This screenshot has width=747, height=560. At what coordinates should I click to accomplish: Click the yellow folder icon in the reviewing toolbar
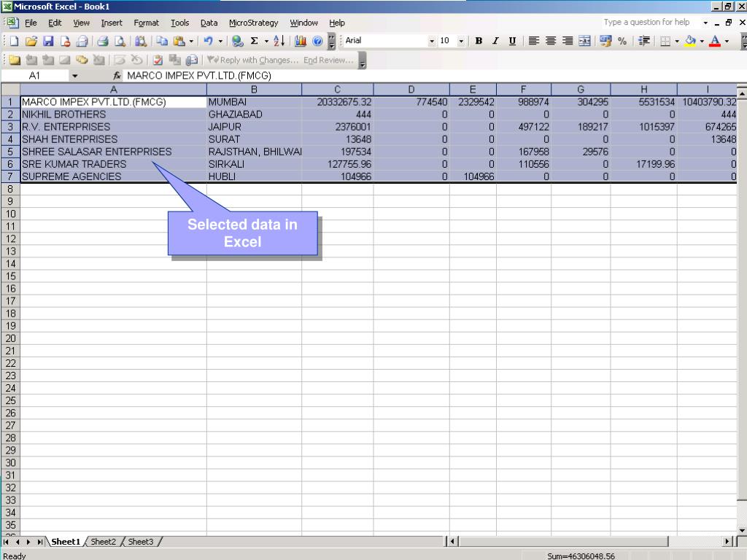(x=15, y=60)
